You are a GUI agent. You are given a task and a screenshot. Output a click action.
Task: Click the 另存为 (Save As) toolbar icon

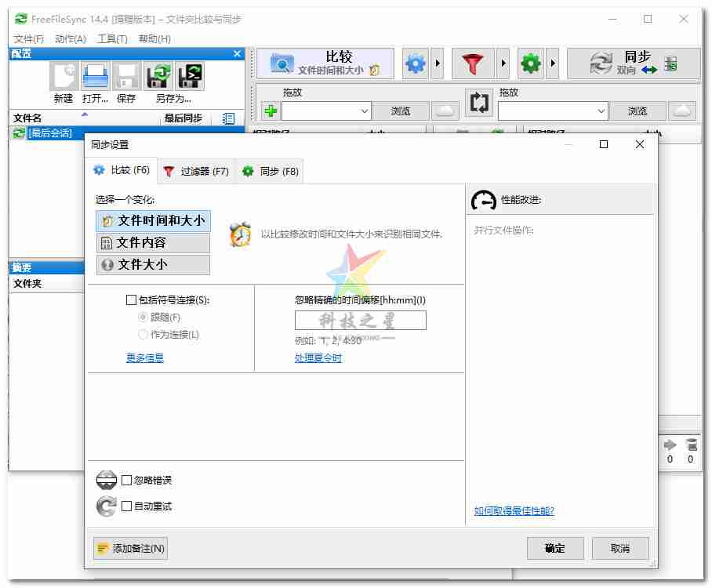click(x=157, y=76)
